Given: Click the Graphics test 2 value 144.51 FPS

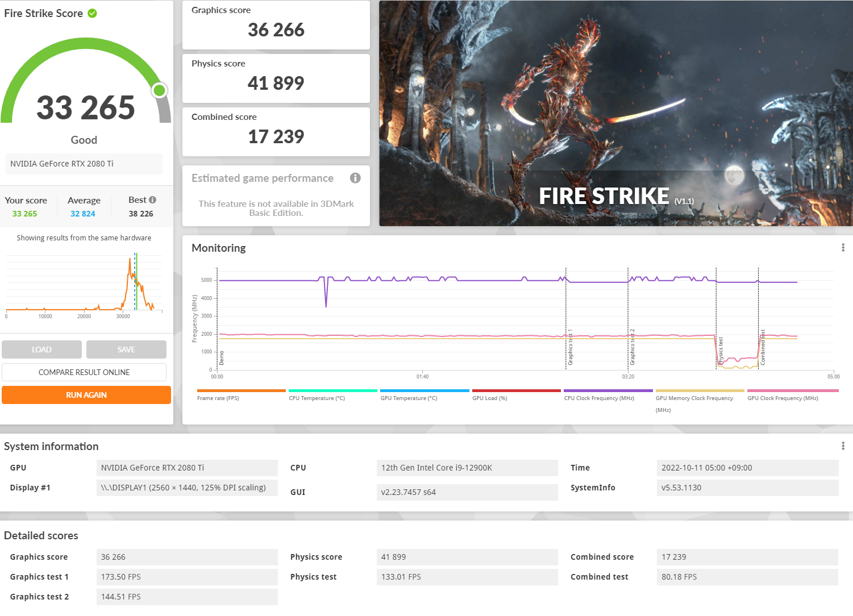Looking at the screenshot, I should 187,597.
